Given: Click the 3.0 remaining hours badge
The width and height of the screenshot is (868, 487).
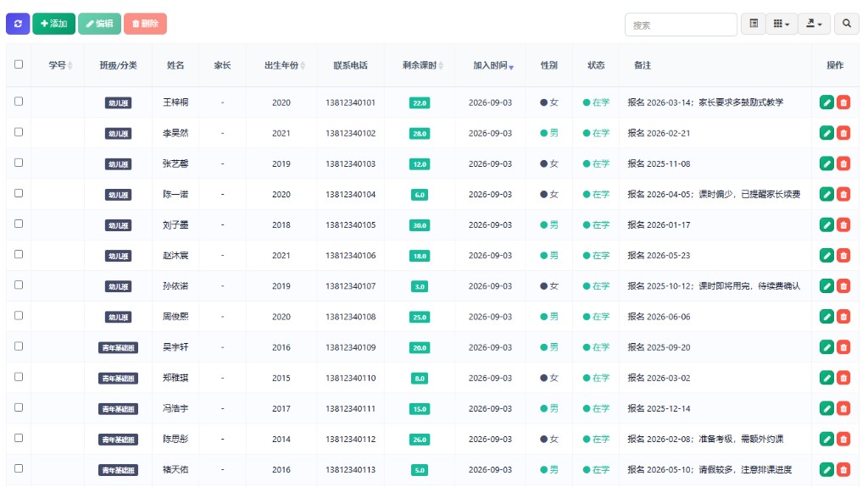Looking at the screenshot, I should 420,286.
